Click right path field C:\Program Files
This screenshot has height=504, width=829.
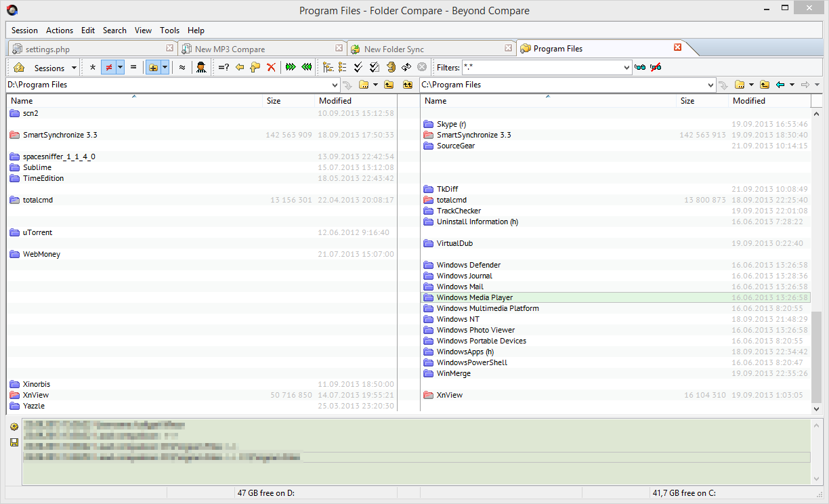[x=563, y=85]
